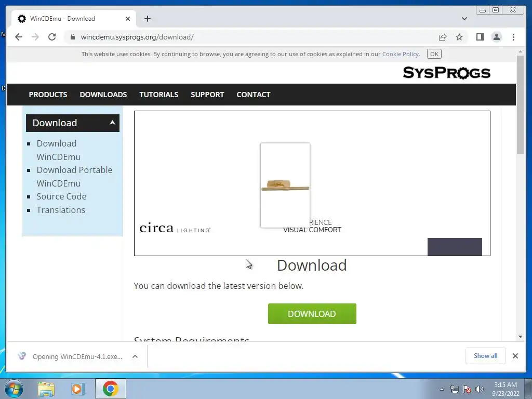Close the downloads bar

(x=515, y=356)
